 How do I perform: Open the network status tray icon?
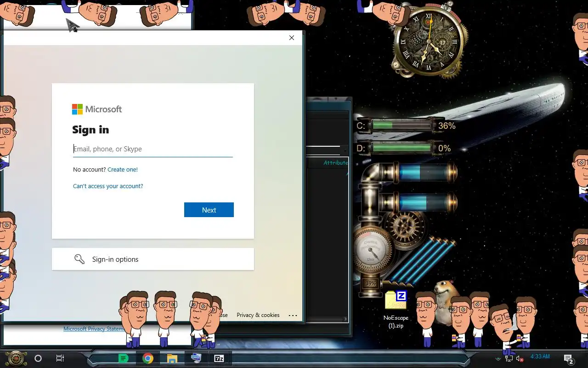point(509,358)
